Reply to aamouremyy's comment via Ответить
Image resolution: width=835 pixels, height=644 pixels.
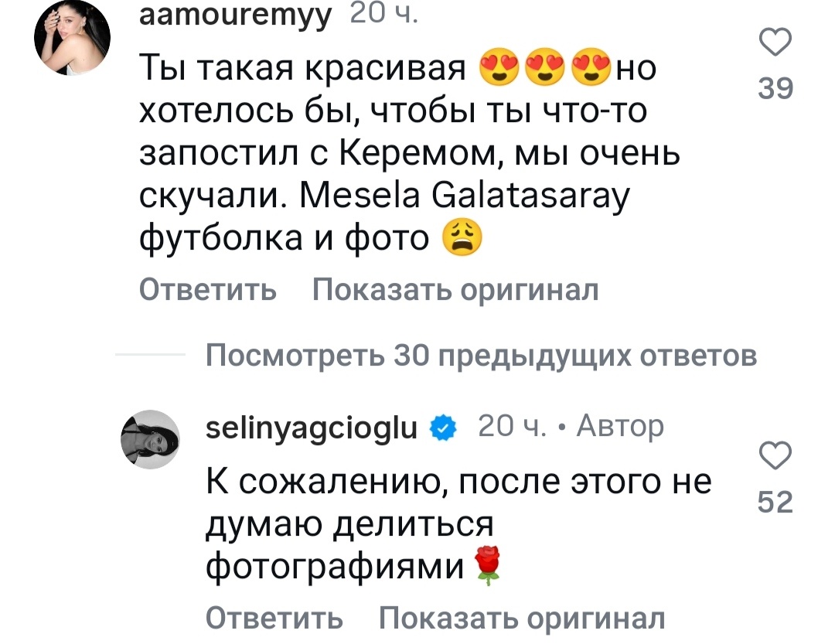coord(207,290)
